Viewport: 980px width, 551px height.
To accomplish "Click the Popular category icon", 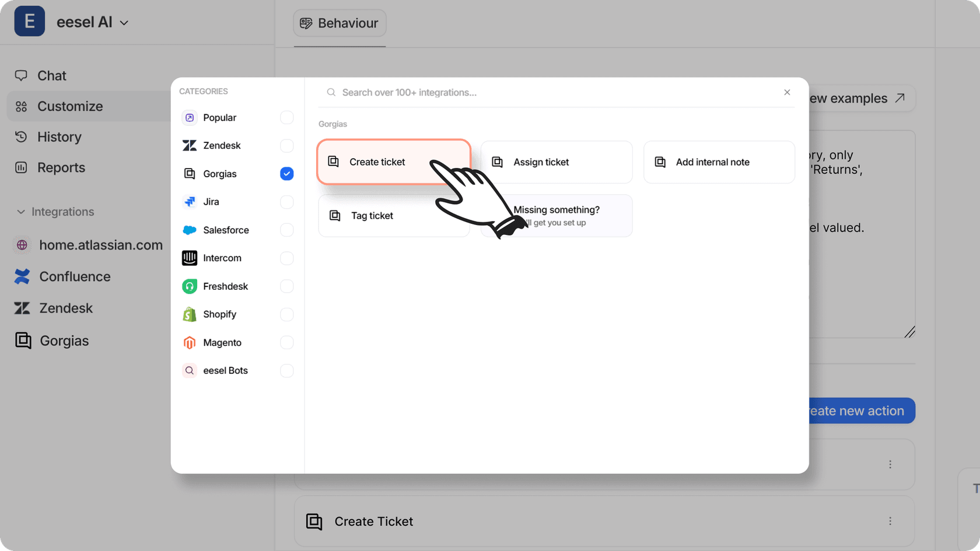I will [x=190, y=118].
